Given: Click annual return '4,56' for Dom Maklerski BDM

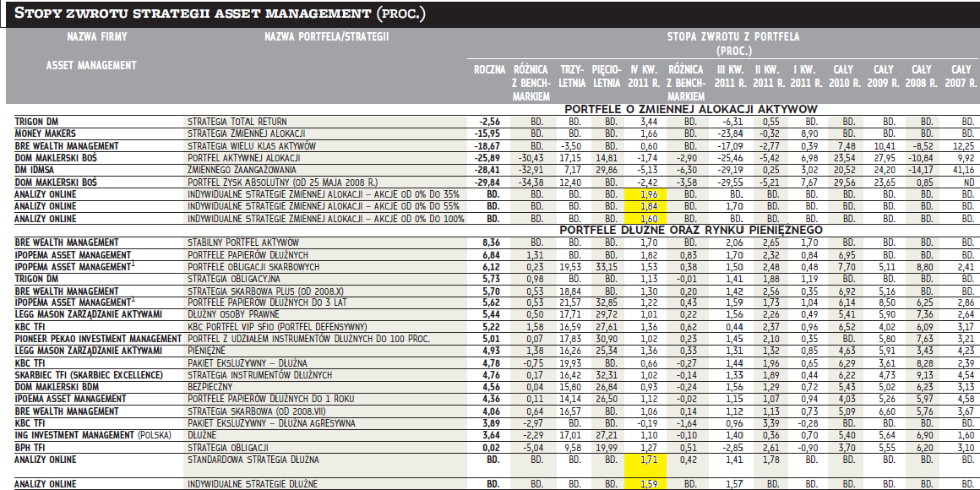Looking at the screenshot, I should pyautogui.click(x=492, y=387).
